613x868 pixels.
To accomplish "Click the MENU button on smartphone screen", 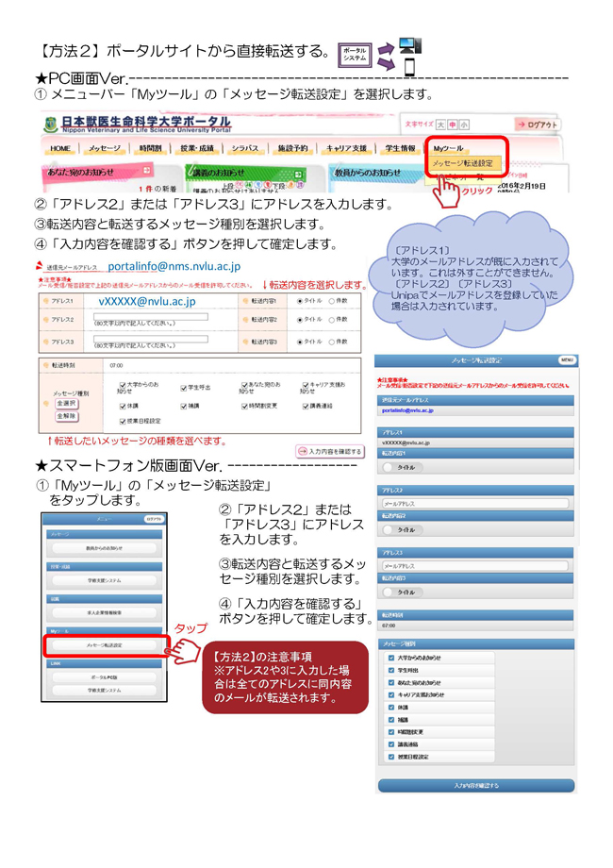I will point(567,360).
